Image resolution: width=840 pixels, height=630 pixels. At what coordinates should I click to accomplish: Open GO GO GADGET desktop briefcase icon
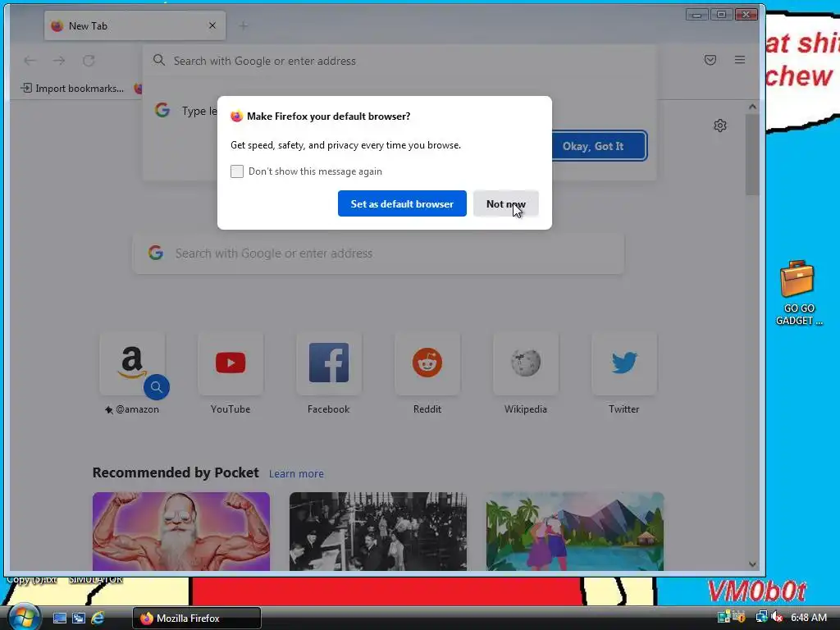[x=797, y=293]
